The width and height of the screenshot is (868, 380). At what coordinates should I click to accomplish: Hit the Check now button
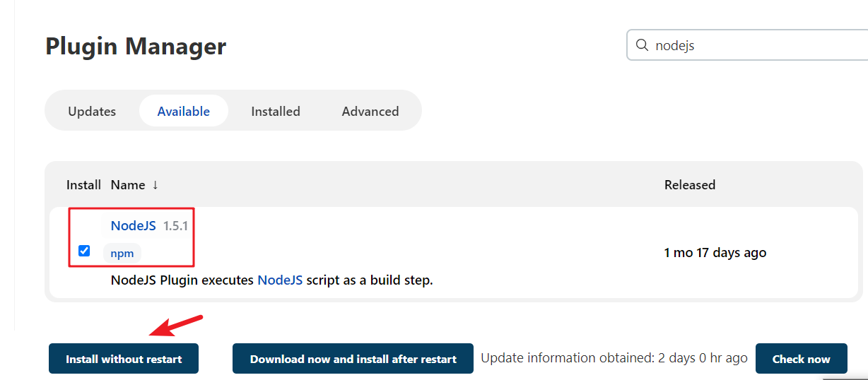click(x=801, y=359)
